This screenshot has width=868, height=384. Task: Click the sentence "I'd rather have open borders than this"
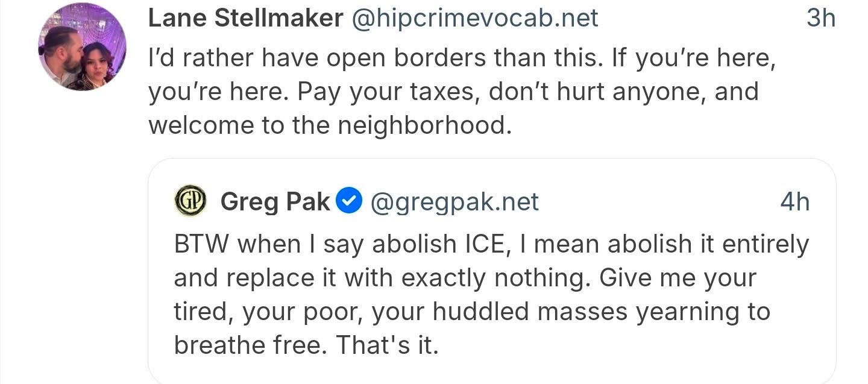pos(374,59)
